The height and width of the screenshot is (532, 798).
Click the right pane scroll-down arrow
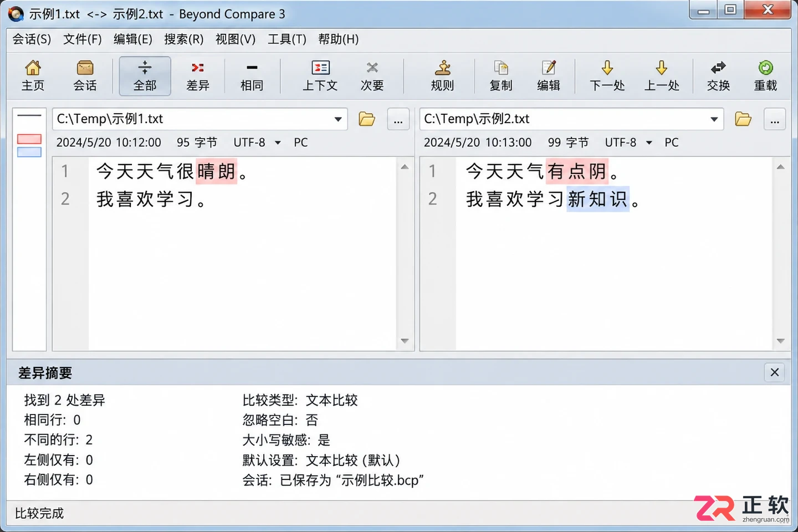[x=780, y=341]
